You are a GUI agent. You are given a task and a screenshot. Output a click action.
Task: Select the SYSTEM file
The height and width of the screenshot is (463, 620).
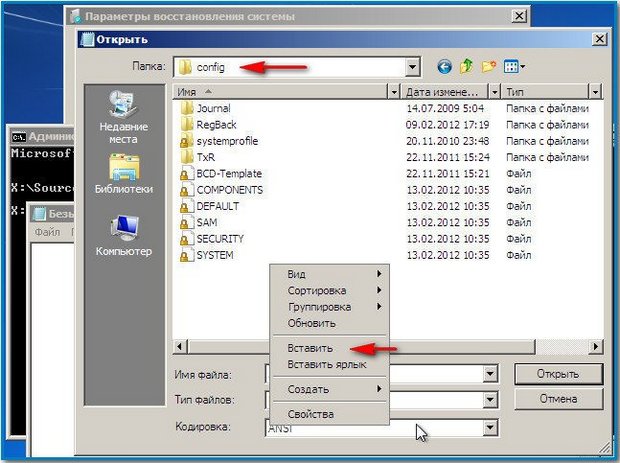(215, 255)
